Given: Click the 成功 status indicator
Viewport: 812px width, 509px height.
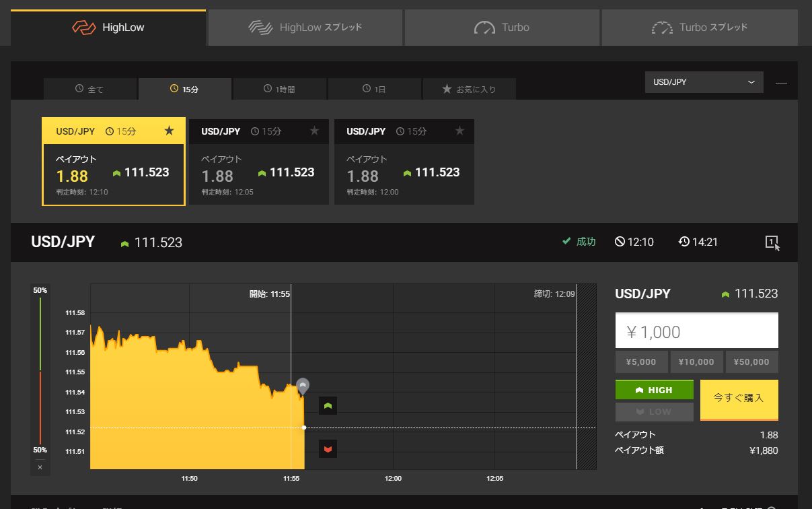Looking at the screenshot, I should click(579, 242).
